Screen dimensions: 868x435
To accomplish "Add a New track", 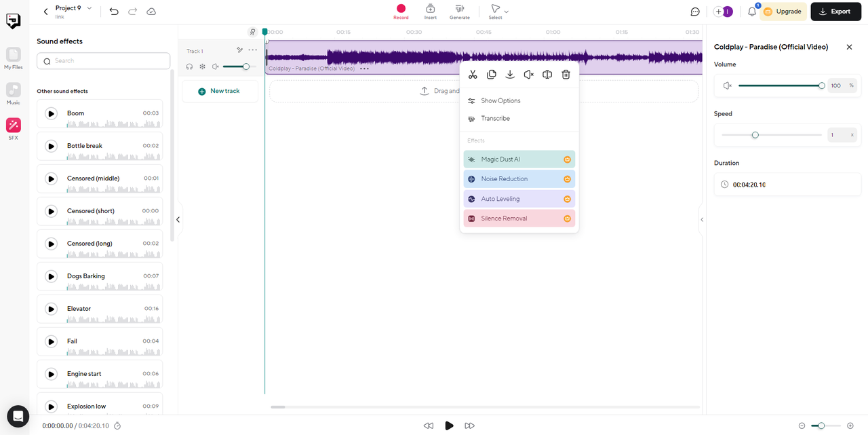I will point(219,91).
